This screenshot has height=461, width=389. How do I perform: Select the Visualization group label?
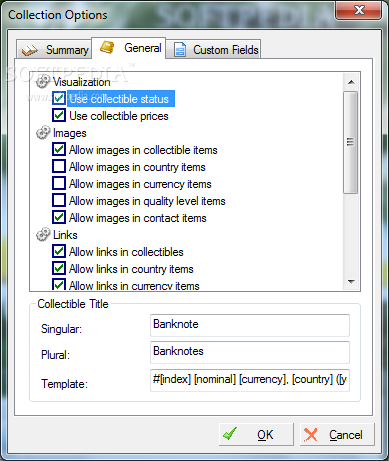82,82
